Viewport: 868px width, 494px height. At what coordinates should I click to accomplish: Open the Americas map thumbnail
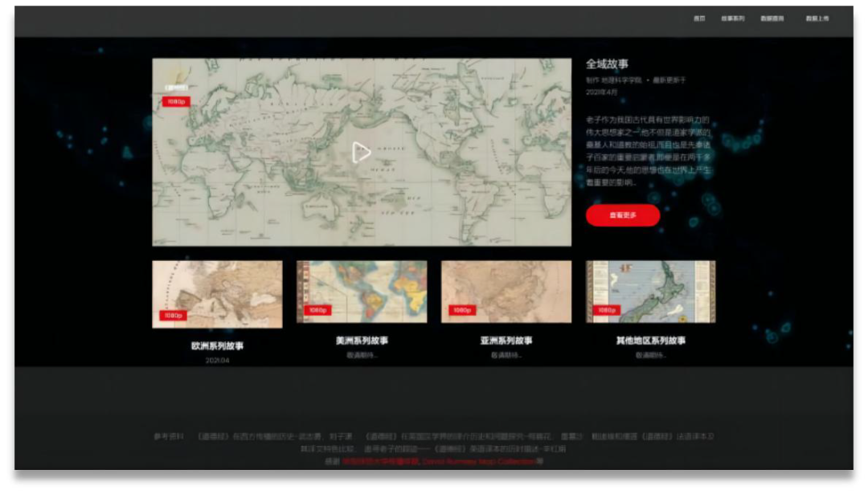(362, 291)
